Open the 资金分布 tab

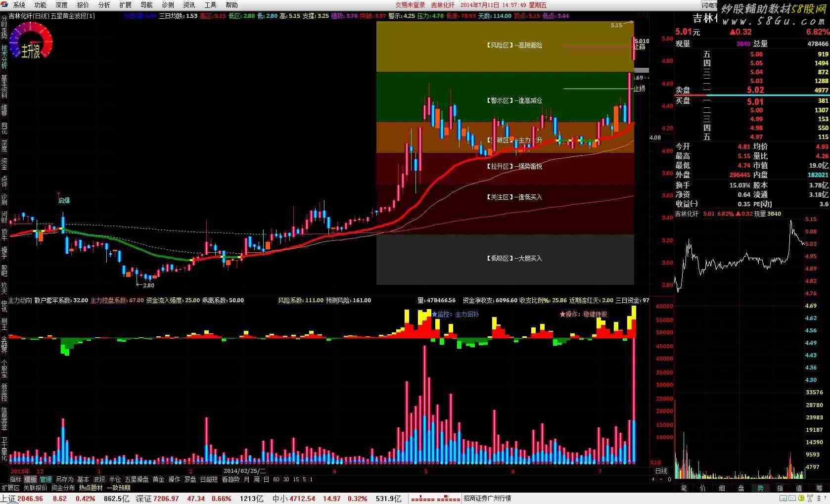click(x=63, y=488)
